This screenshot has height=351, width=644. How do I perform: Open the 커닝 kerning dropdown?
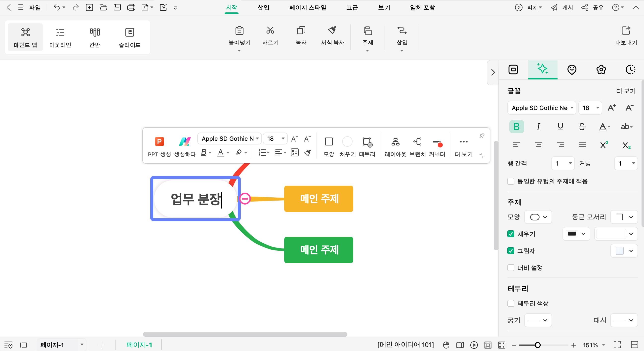pos(626,163)
